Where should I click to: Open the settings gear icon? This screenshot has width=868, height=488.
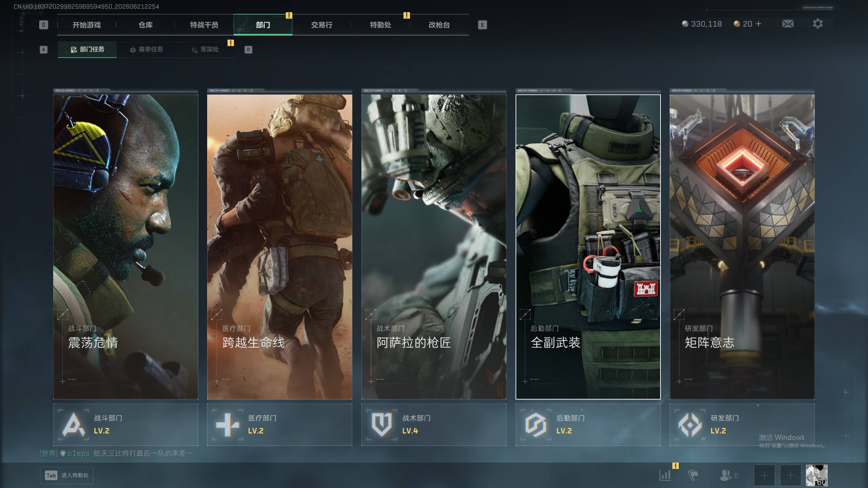tap(818, 24)
